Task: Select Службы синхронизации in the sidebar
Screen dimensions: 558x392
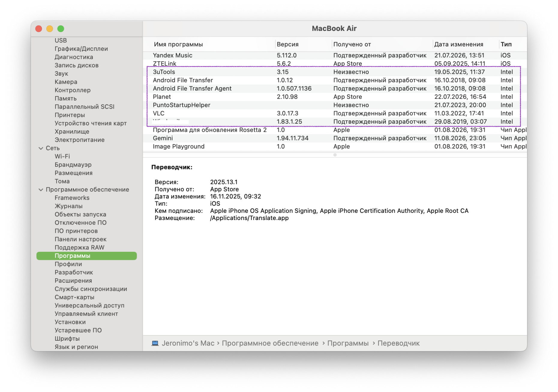Action: pos(91,289)
